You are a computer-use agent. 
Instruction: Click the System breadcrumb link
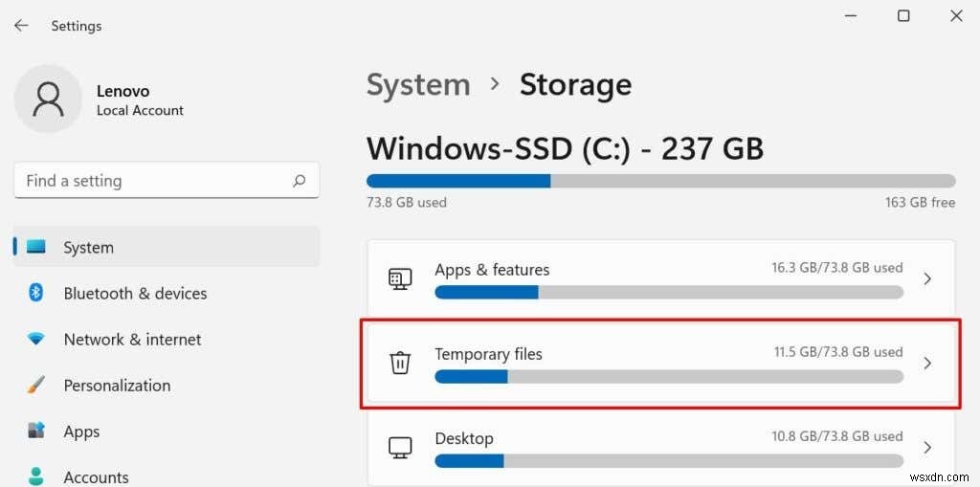(418, 84)
